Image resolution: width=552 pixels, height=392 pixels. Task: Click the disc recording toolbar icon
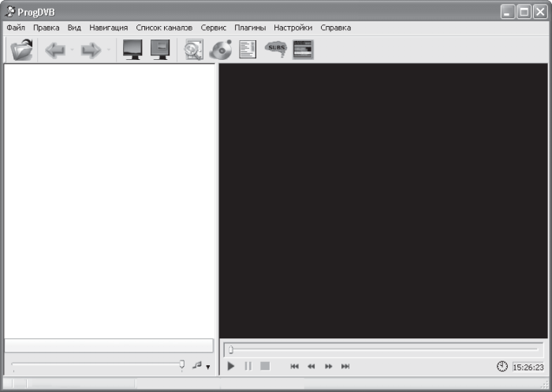[x=221, y=50]
